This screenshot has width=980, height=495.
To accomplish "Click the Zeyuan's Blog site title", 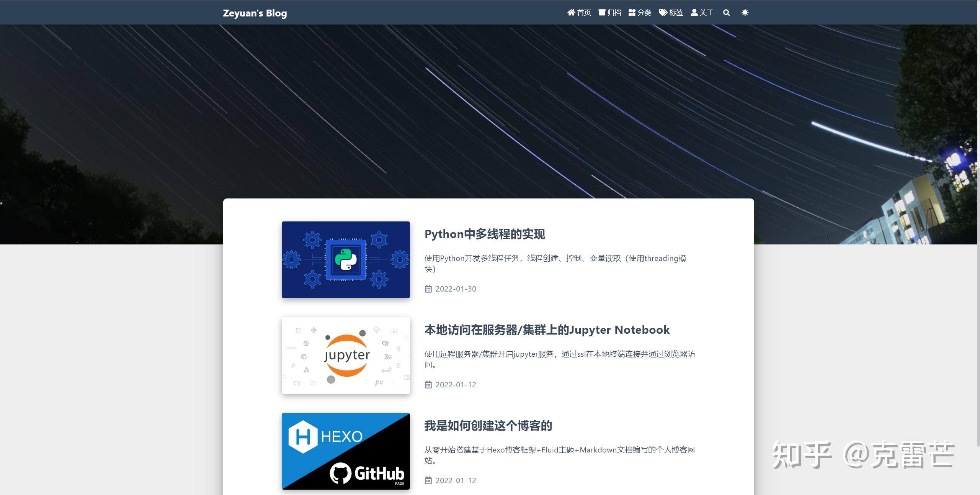I will (x=255, y=13).
